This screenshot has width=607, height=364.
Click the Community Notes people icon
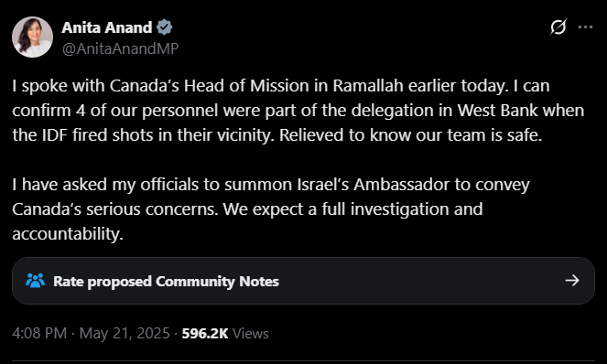[35, 281]
